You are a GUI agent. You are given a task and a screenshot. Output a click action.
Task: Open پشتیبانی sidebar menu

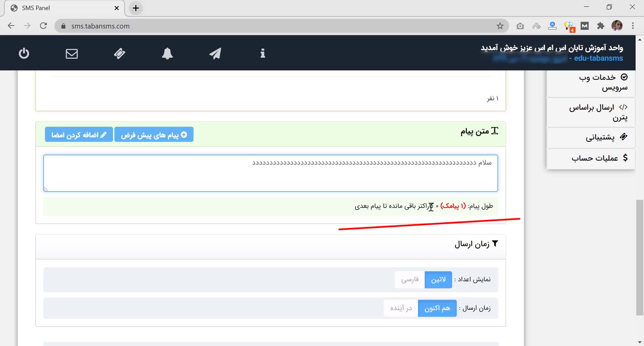point(591,137)
